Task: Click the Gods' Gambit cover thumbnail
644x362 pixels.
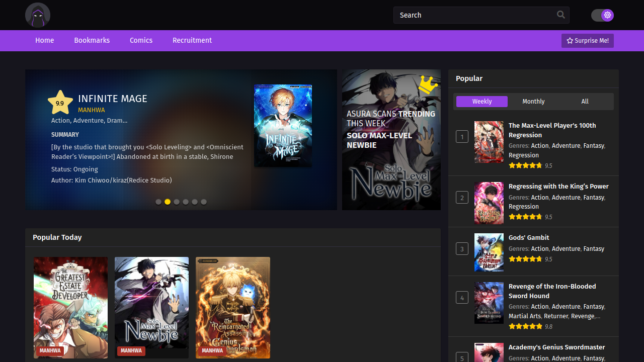Action: click(x=489, y=252)
